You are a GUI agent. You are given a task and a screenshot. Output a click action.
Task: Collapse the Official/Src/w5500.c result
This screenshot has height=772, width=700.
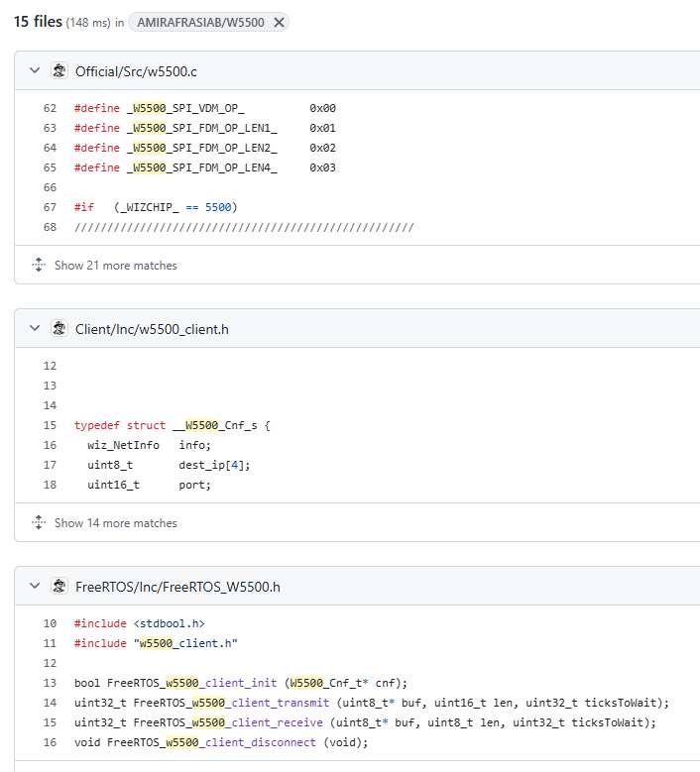(x=35, y=71)
